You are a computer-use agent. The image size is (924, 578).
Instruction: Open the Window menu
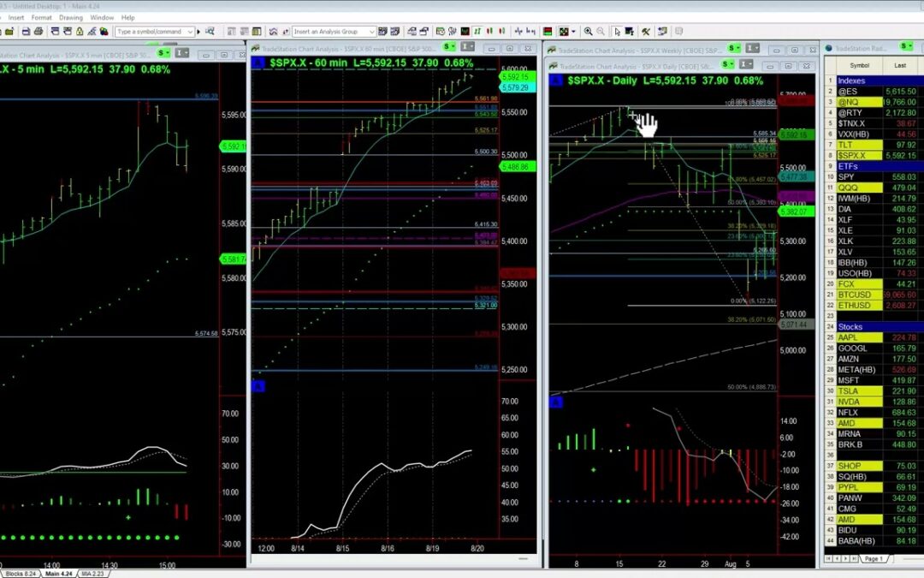pos(102,18)
